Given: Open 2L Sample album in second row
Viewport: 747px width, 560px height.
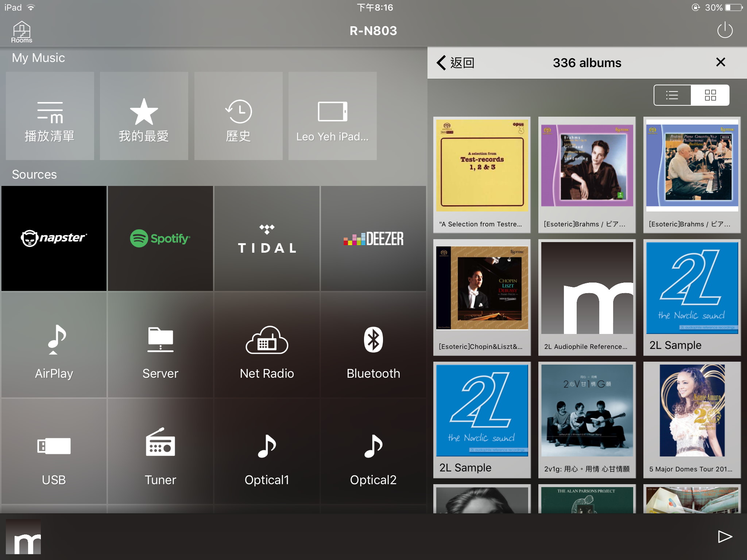Looking at the screenshot, I should click(x=692, y=297).
